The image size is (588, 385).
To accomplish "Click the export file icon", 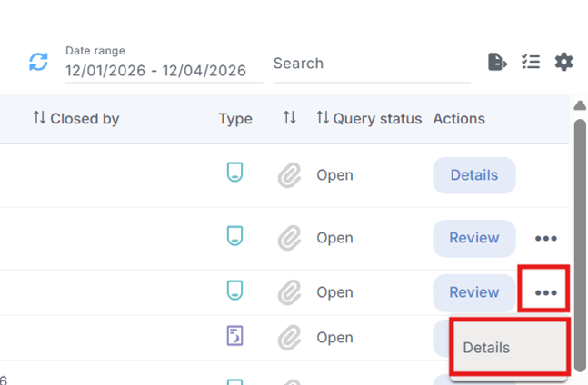I will [497, 62].
